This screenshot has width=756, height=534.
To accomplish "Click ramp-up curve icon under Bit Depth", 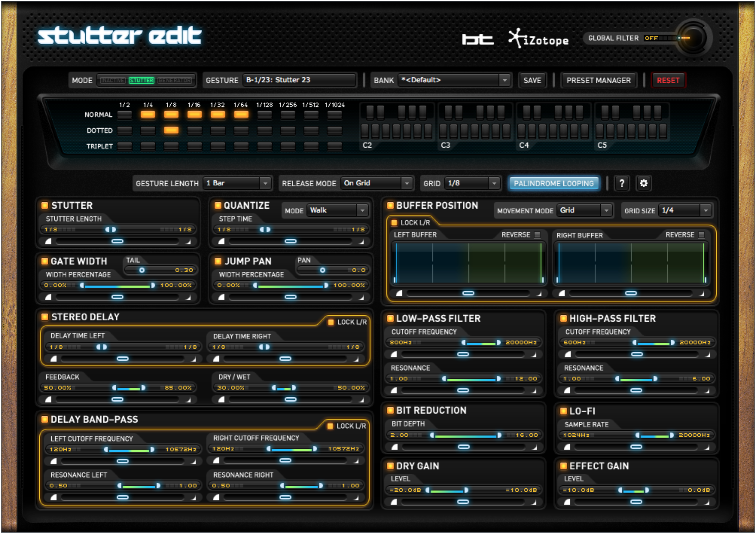I will 394,447.
